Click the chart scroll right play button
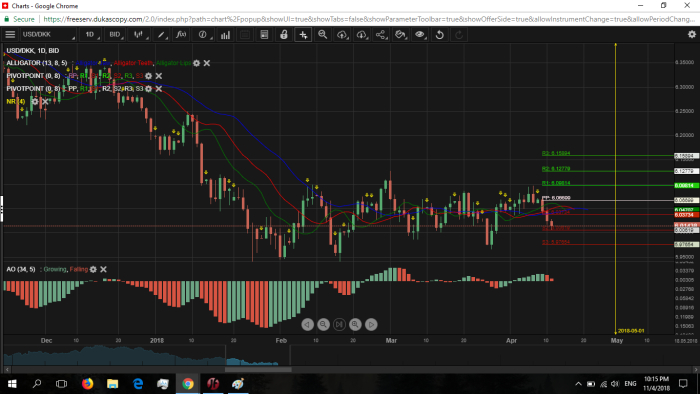This screenshot has height=394, width=700. coord(371,324)
